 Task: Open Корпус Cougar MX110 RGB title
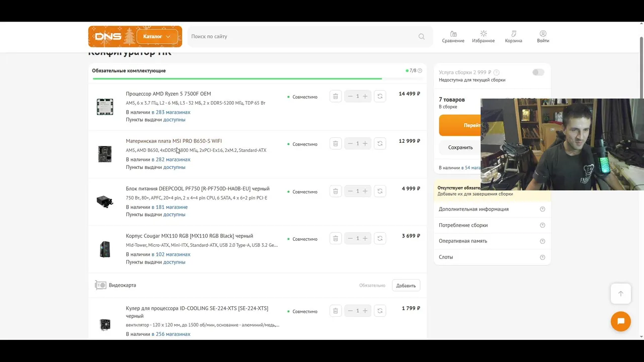[x=190, y=236]
